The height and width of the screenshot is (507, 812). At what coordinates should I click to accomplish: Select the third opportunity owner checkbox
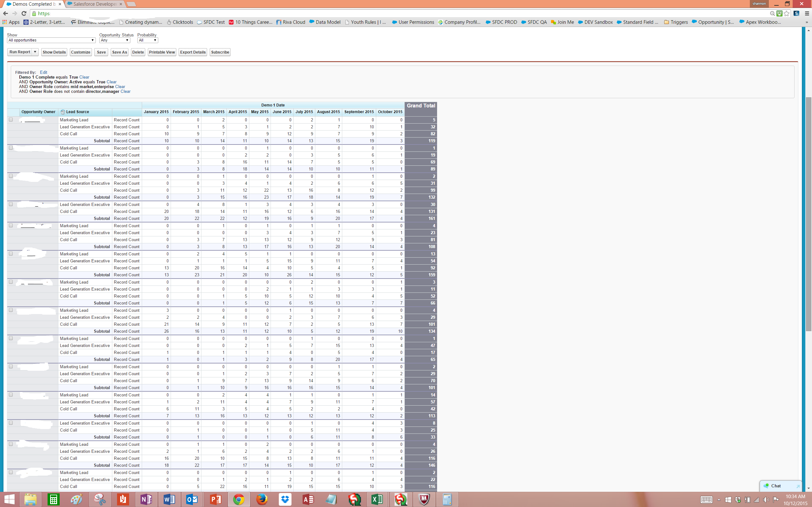pos(11,176)
